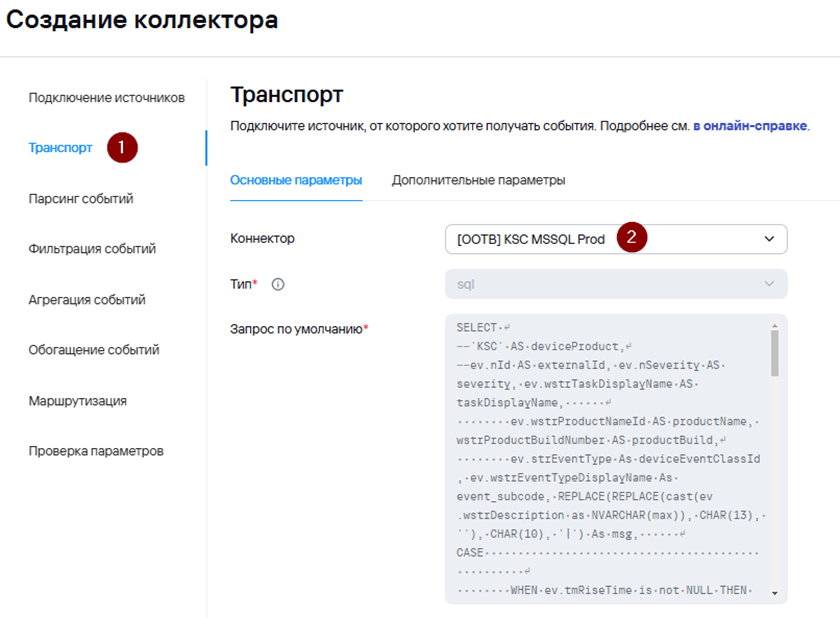
Task: Open Фильтрация событий step
Action: coord(92,248)
